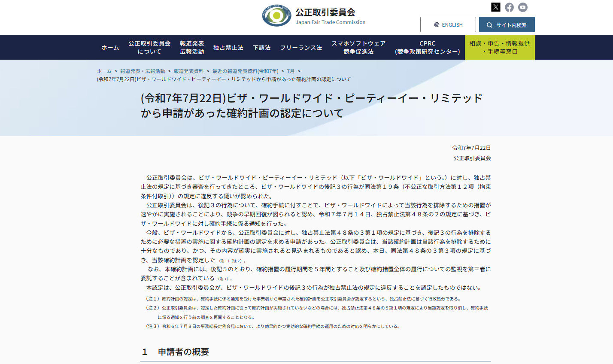Viewport: 613px width, 364px height.
Task: Click the globe icon beside ENGLISH
Action: 437,24
